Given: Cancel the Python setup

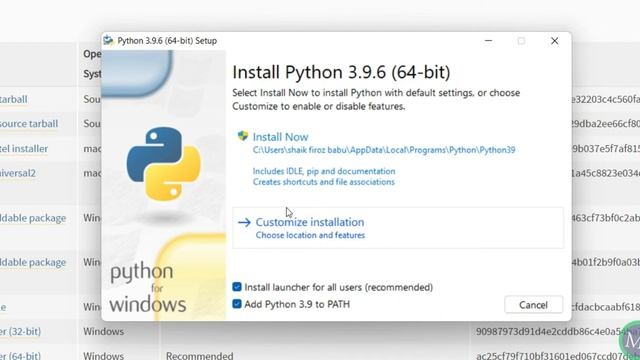Looking at the screenshot, I should 533,305.
